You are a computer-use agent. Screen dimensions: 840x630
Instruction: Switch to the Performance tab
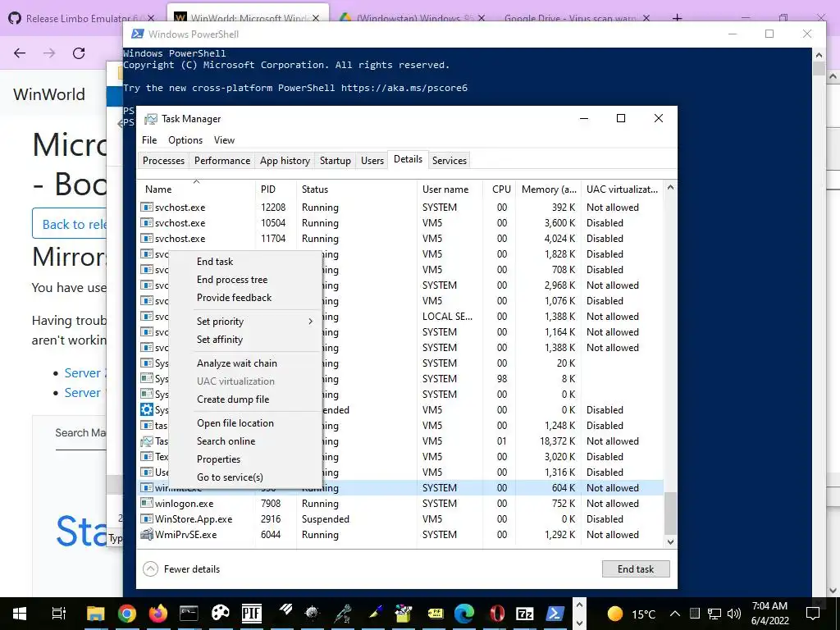click(222, 161)
